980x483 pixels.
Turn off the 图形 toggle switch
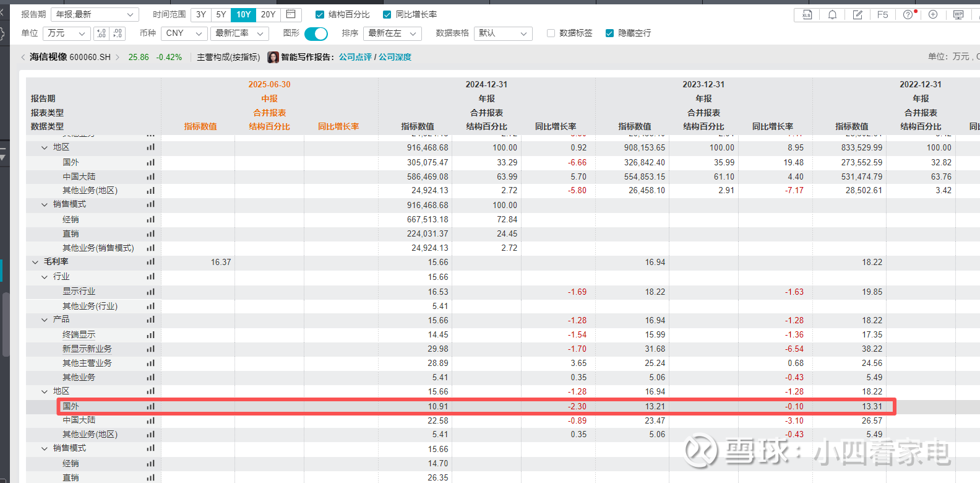316,33
